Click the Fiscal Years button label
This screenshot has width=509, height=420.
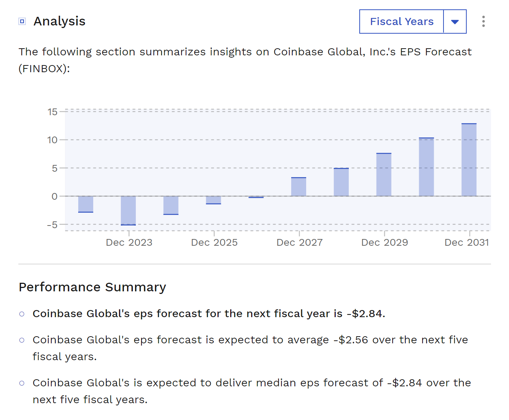[x=402, y=22]
